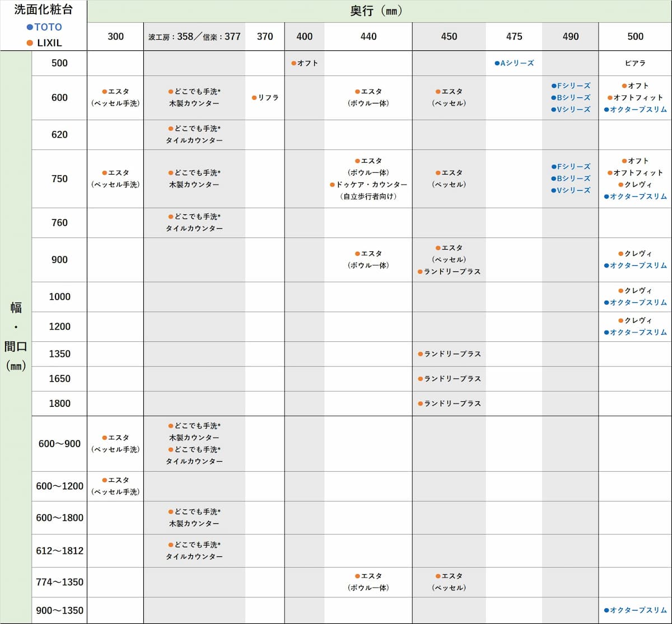Select the 波工房:358/信楽:377 column header
Image resolution: width=672 pixels, height=624 pixels.
(x=194, y=37)
